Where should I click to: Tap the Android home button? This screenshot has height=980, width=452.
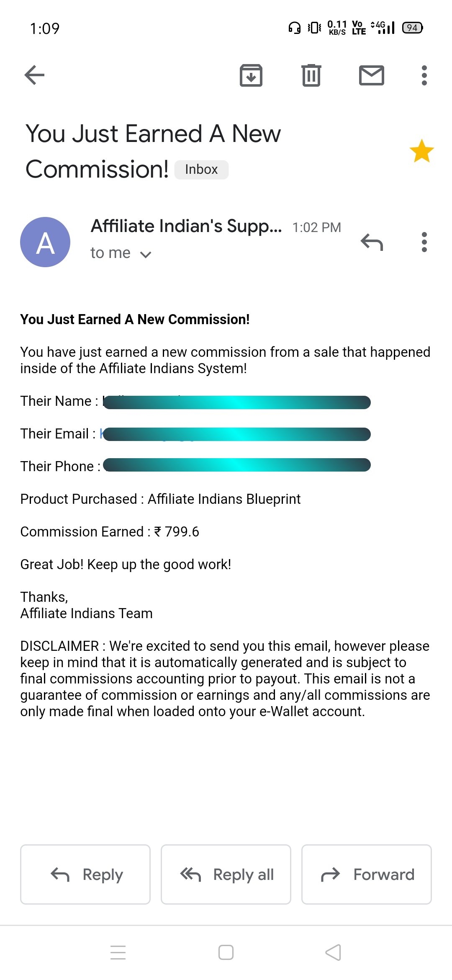pyautogui.click(x=226, y=952)
